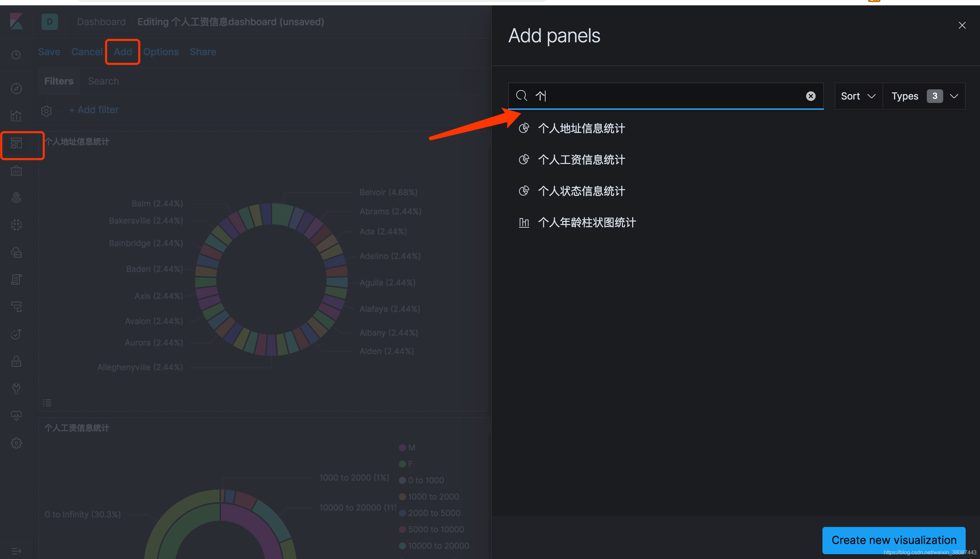The width and height of the screenshot is (980, 559).
Task: Close the Add panels flyout
Action: click(962, 25)
